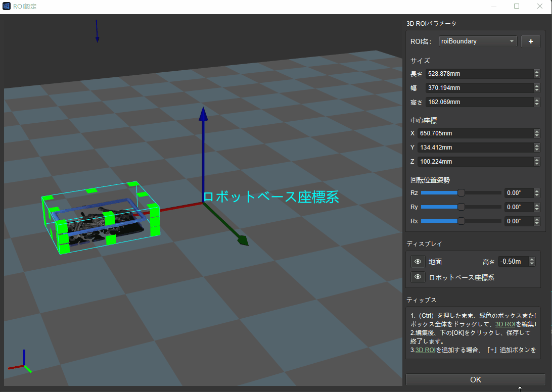Image resolution: width=552 pixels, height=392 pixels.
Task: Increase 長さ with stepper arrows
Action: [x=537, y=71]
